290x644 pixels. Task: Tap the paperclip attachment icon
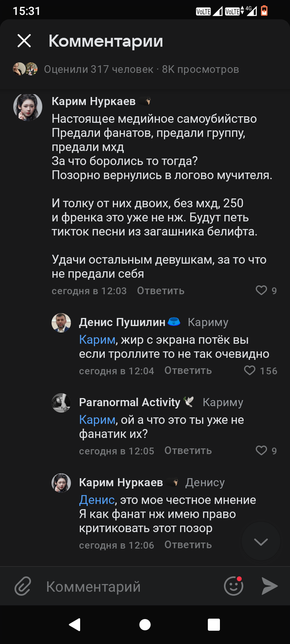pos(23,586)
